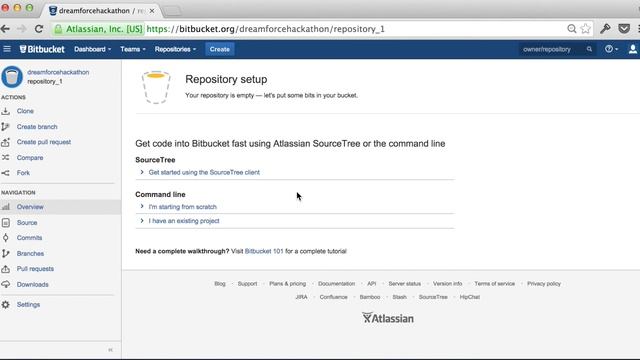Viewport: 640px width, 360px height.
Task: Click the Branches icon in sidebar
Action: point(6,253)
